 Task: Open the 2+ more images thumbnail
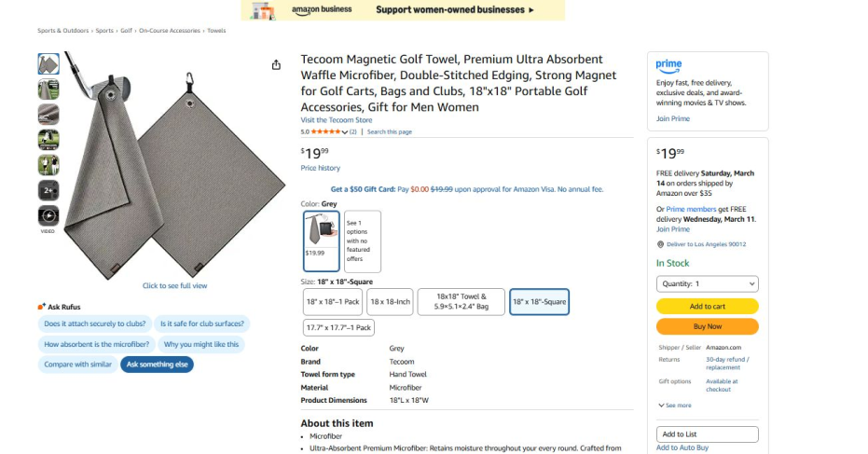pyautogui.click(x=48, y=190)
